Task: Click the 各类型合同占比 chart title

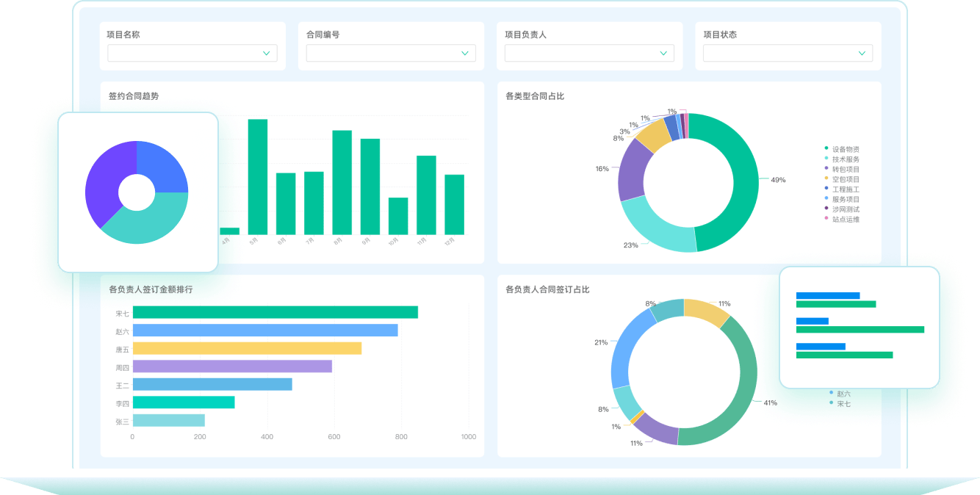Action: click(x=535, y=96)
